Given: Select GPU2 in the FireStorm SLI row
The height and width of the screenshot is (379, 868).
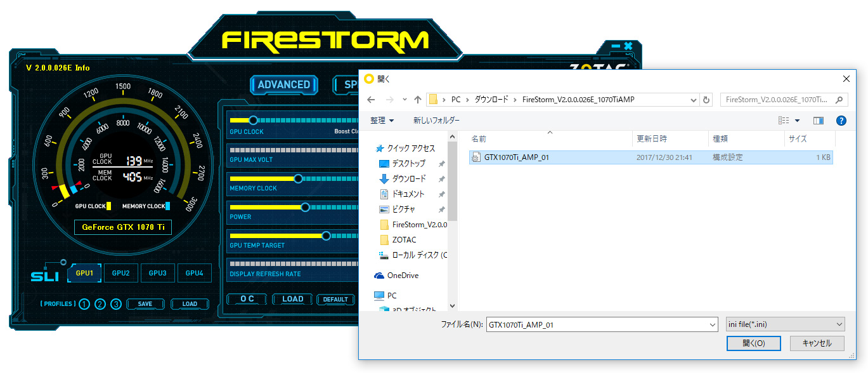Looking at the screenshot, I should (x=121, y=273).
